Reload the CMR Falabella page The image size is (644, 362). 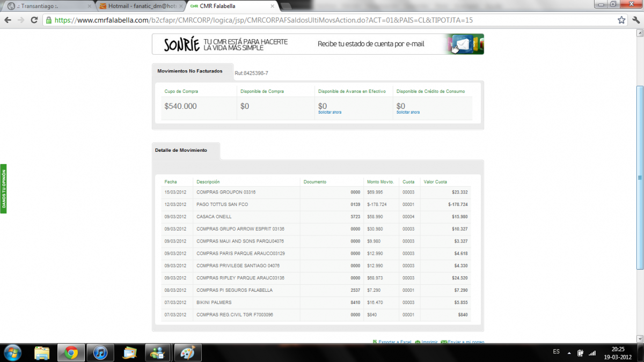(34, 20)
